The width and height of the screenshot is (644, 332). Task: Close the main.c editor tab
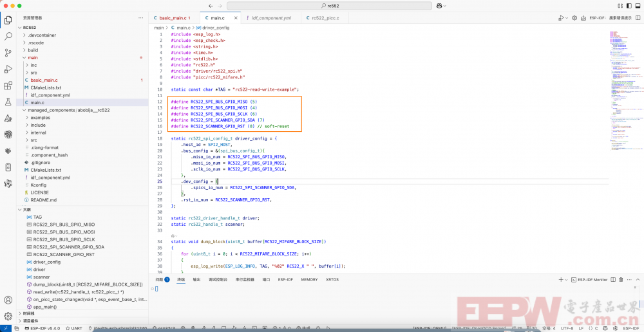pyautogui.click(x=236, y=18)
